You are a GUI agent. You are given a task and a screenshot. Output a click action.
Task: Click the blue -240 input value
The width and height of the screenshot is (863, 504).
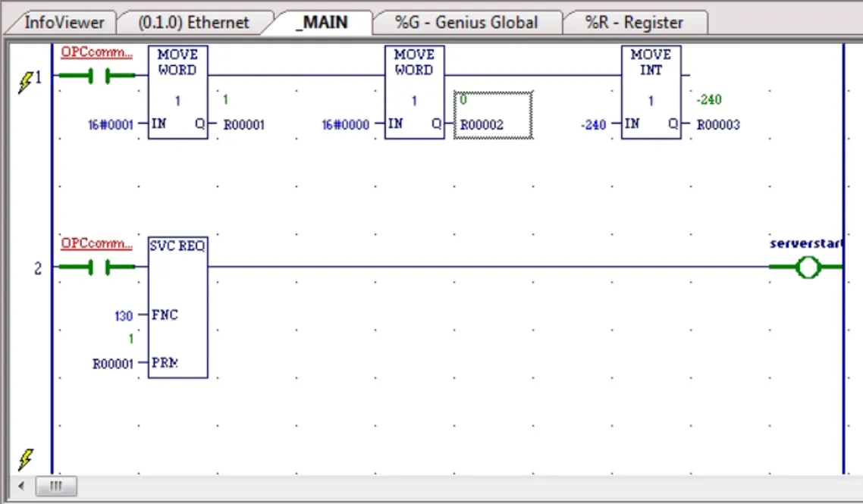click(593, 125)
